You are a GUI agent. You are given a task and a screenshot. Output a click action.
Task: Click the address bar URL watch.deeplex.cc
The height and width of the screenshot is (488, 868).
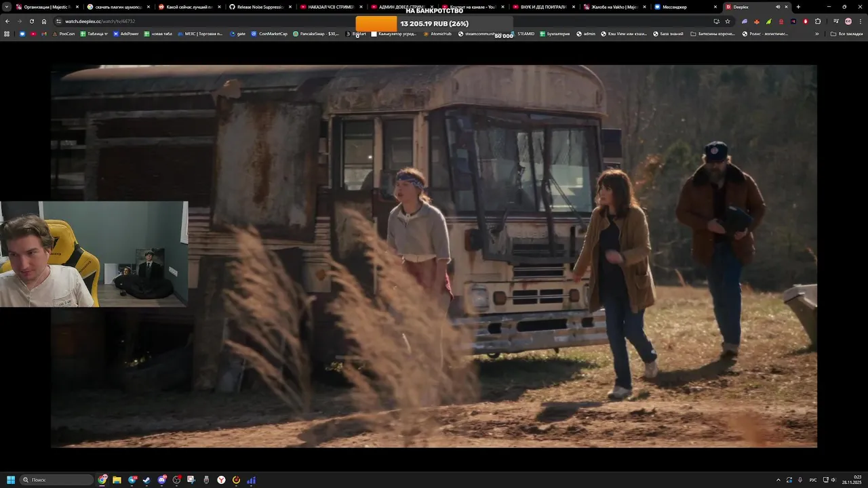(x=100, y=21)
